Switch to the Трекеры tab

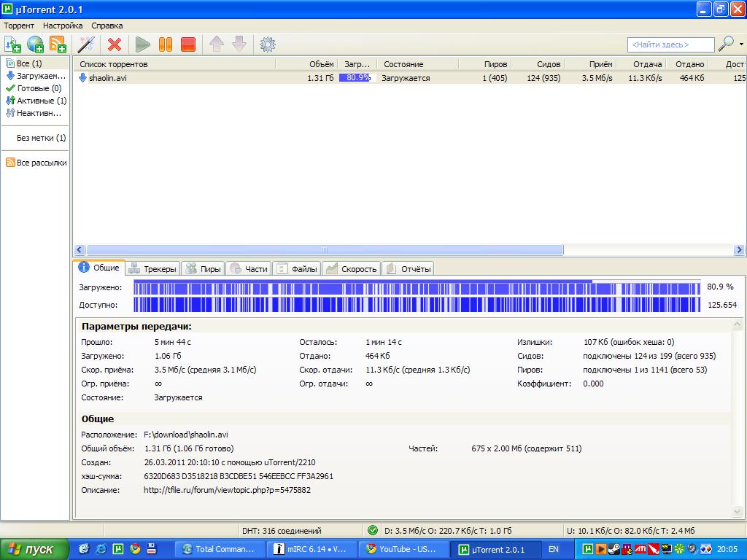pyautogui.click(x=152, y=269)
